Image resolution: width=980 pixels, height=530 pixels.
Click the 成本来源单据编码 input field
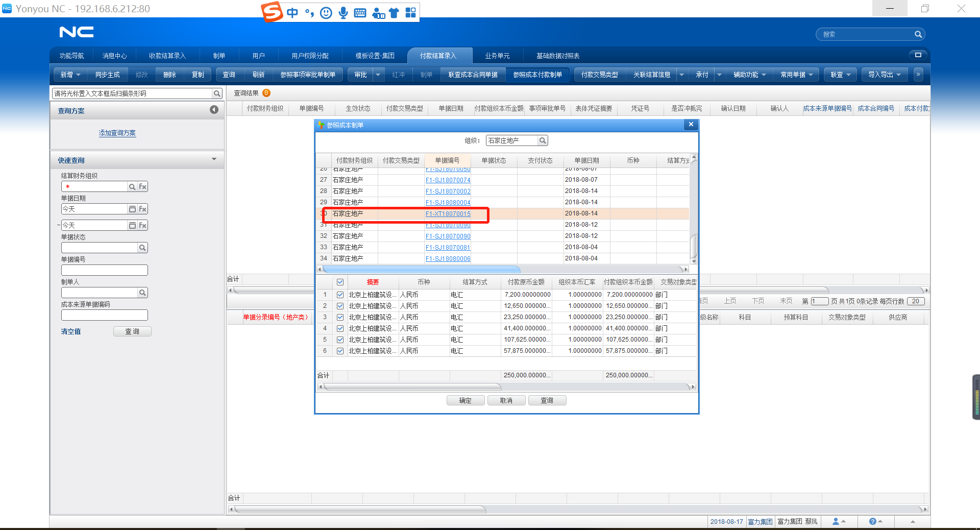pyautogui.click(x=105, y=315)
